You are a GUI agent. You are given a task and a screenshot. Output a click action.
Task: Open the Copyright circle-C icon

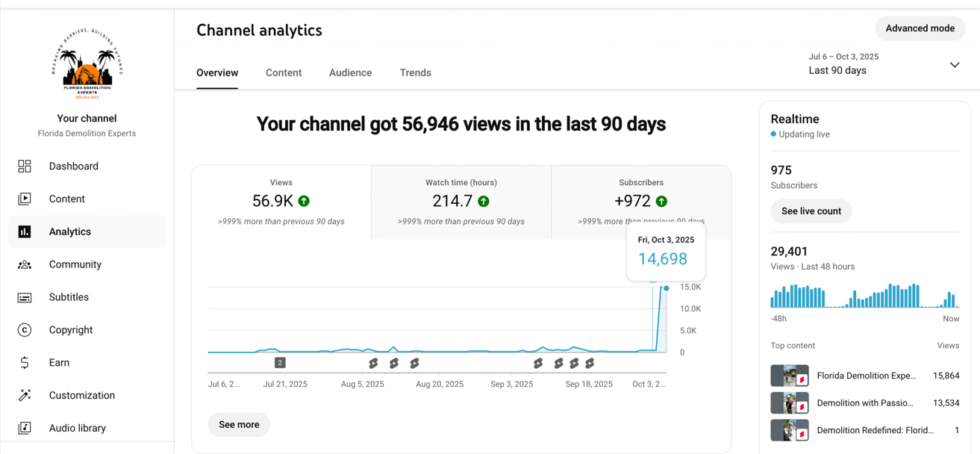(25, 330)
